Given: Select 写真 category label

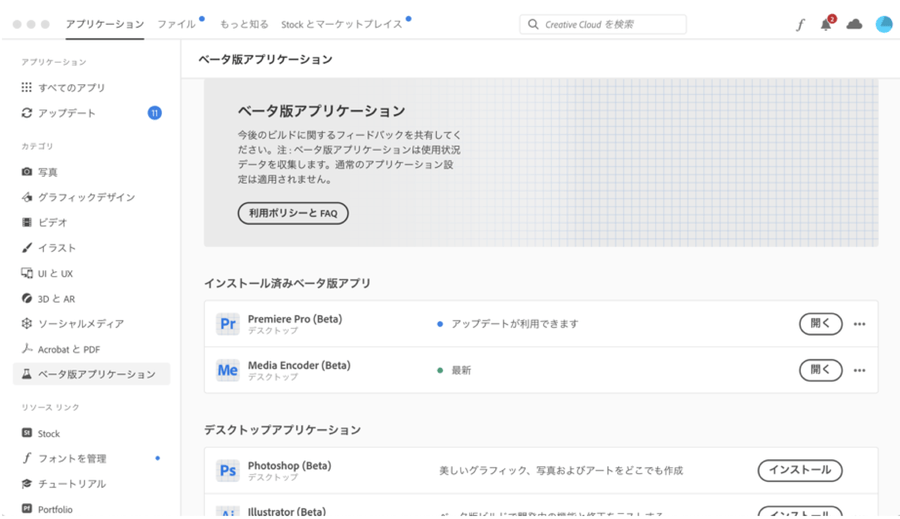Looking at the screenshot, I should (x=48, y=172).
